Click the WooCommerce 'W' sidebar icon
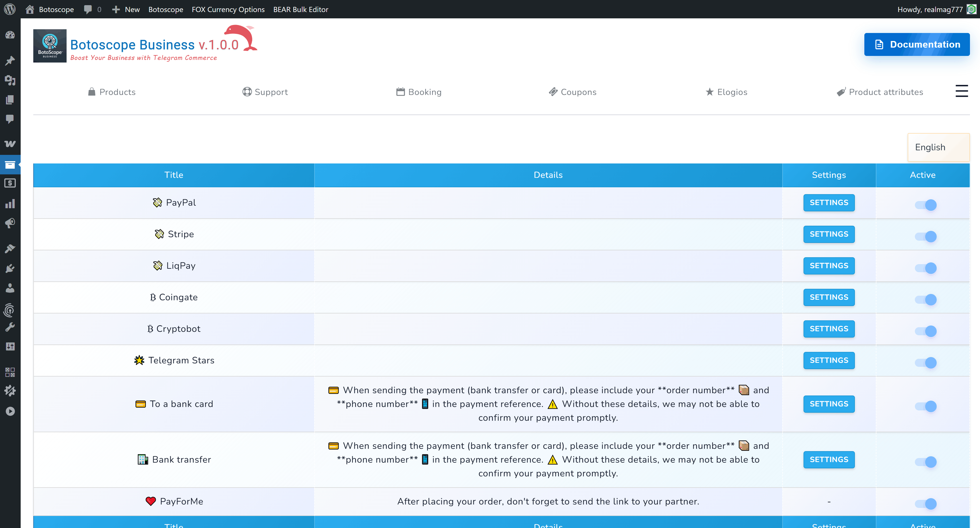The height and width of the screenshot is (528, 980). 10,143
